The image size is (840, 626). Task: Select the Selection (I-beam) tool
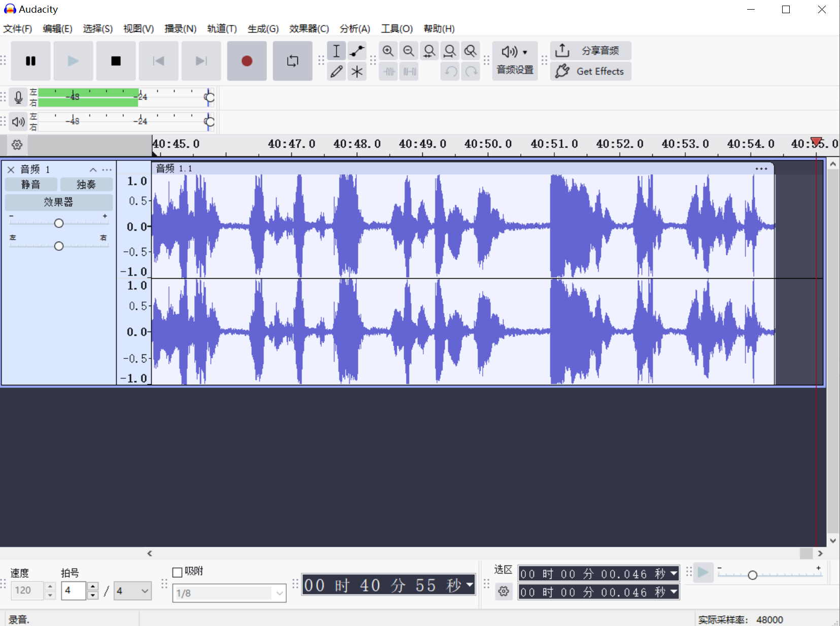[x=336, y=51]
